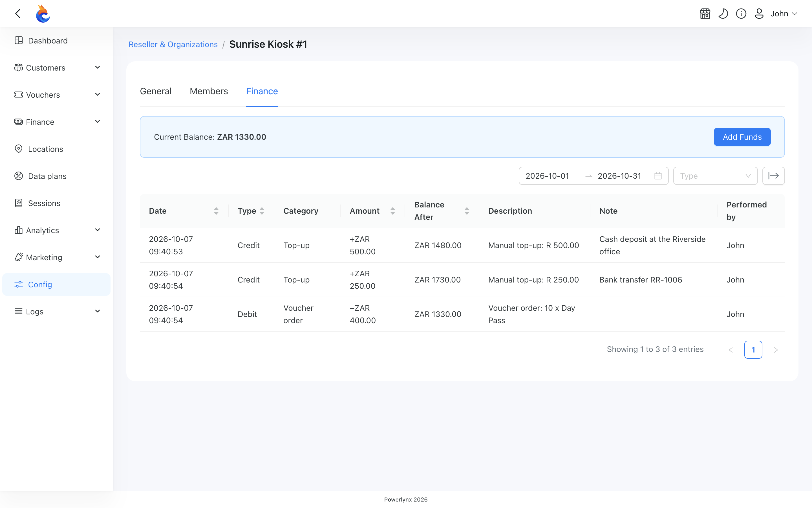
Task: Open the store marketplace icon
Action: point(705,14)
